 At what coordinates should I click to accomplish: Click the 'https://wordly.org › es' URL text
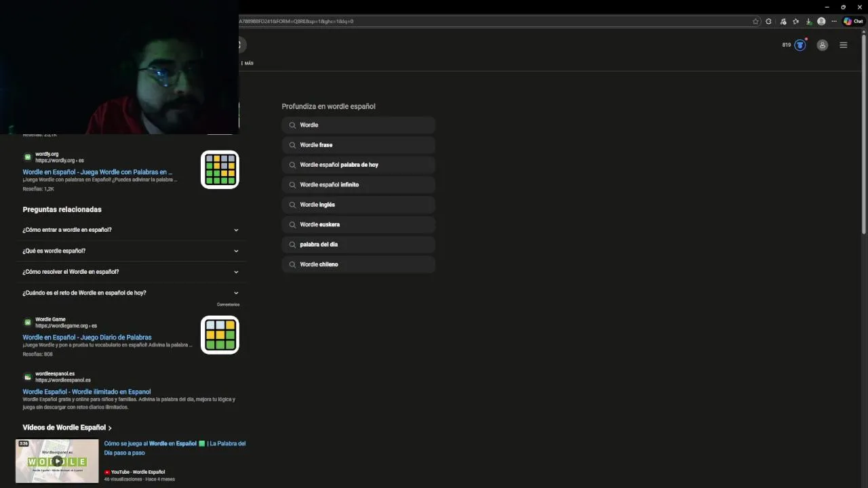(x=60, y=161)
